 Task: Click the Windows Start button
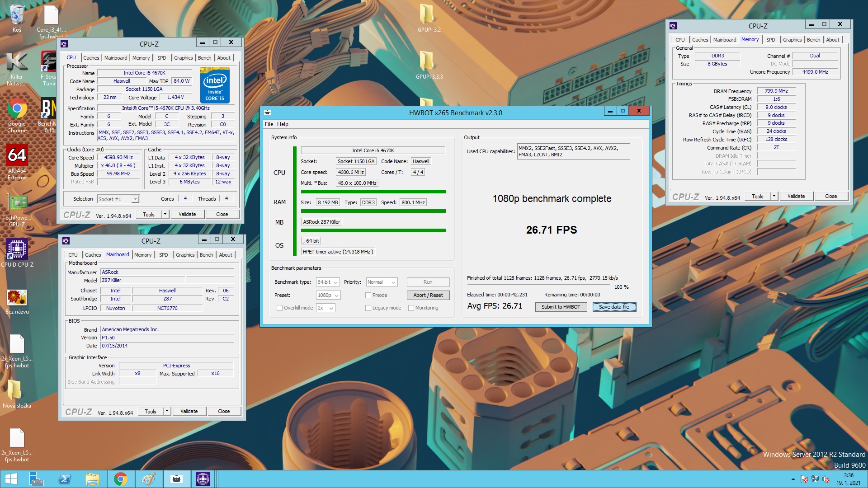coord(11,479)
